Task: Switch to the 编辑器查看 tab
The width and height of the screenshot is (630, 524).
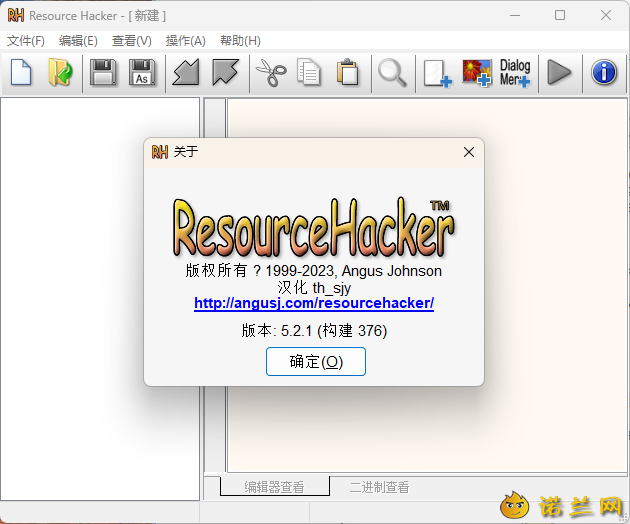Action: pyautogui.click(x=275, y=487)
